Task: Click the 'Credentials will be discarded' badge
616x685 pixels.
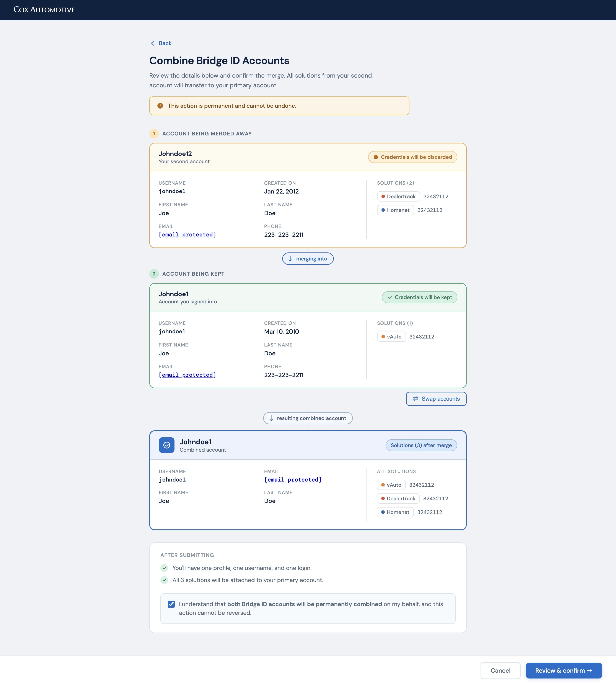Action: [412, 157]
